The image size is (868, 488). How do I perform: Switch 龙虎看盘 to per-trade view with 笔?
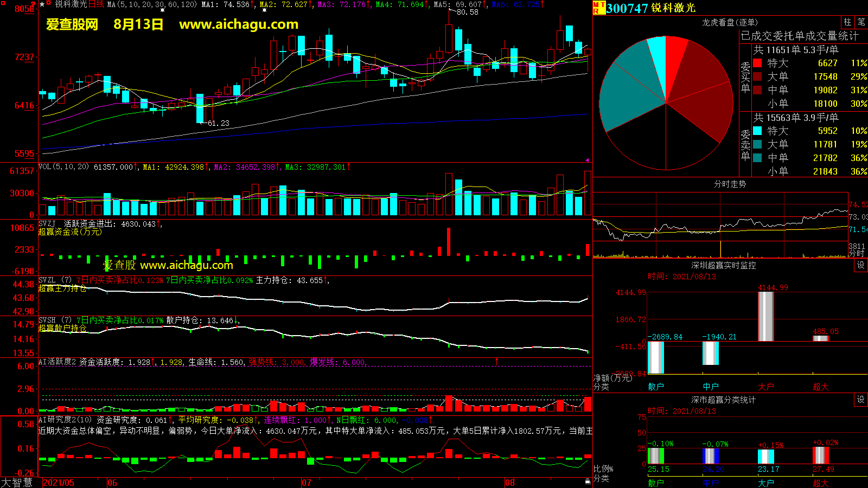[861, 22]
